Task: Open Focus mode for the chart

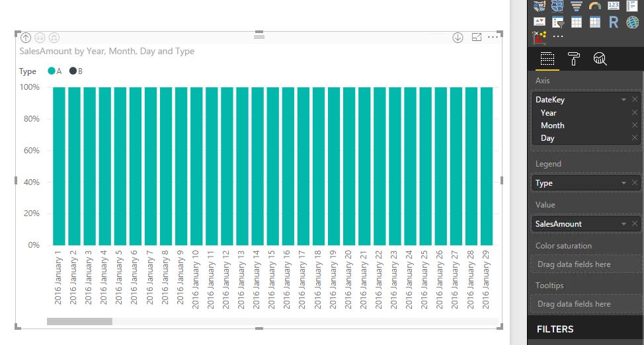Action: 477,38
